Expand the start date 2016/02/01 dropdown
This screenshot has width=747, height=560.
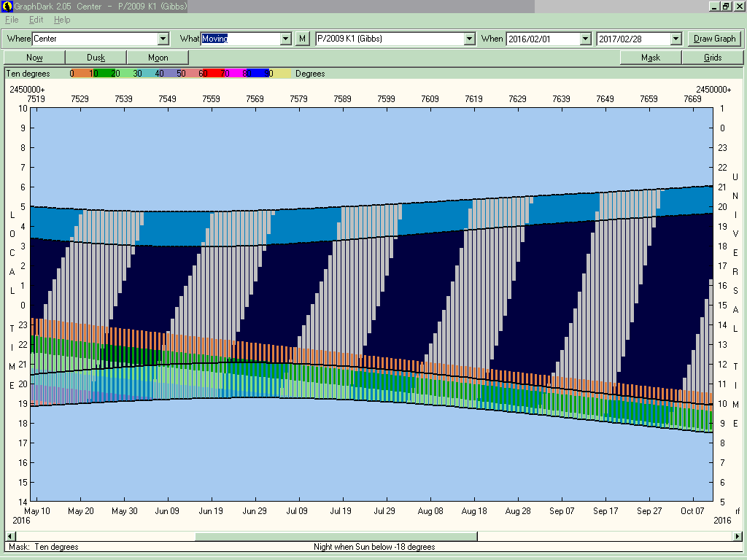coord(586,39)
